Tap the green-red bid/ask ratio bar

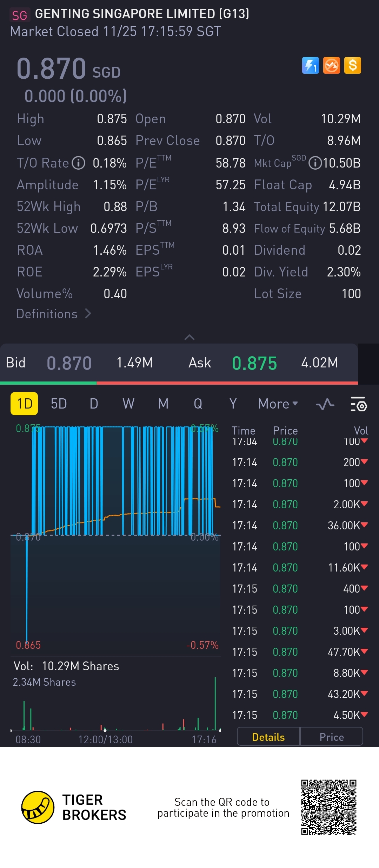click(179, 383)
